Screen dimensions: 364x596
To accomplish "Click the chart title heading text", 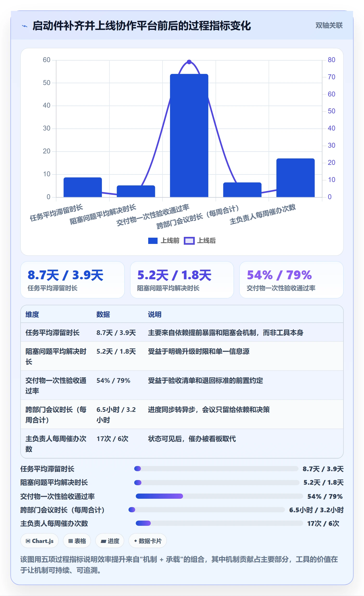I will [x=142, y=26].
